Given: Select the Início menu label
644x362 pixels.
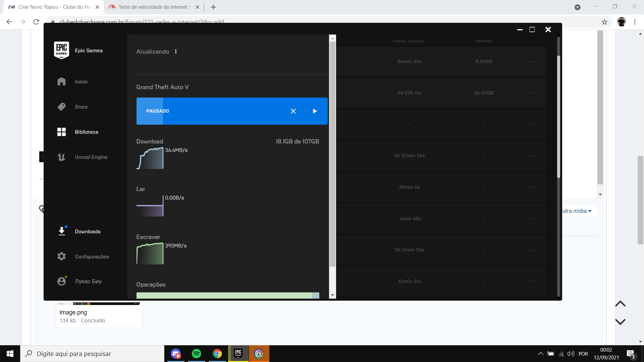Looking at the screenshot, I should pyautogui.click(x=81, y=82).
